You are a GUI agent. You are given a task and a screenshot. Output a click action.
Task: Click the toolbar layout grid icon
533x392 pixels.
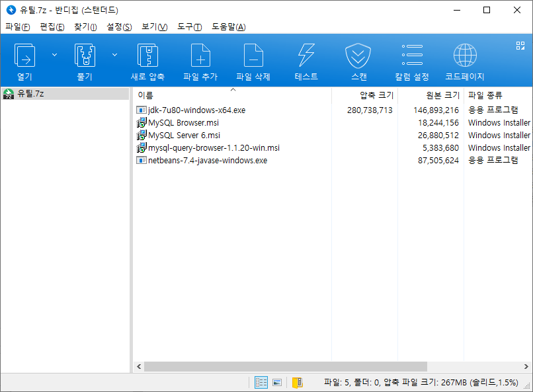(520, 46)
